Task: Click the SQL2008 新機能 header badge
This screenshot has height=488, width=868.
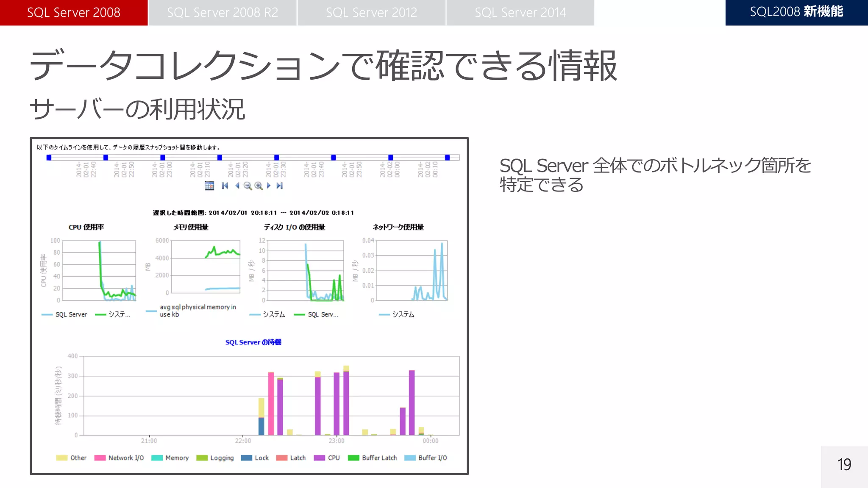Action: (x=796, y=12)
